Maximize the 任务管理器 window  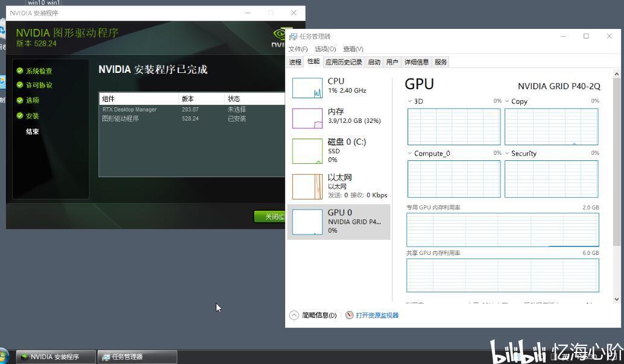pos(586,36)
